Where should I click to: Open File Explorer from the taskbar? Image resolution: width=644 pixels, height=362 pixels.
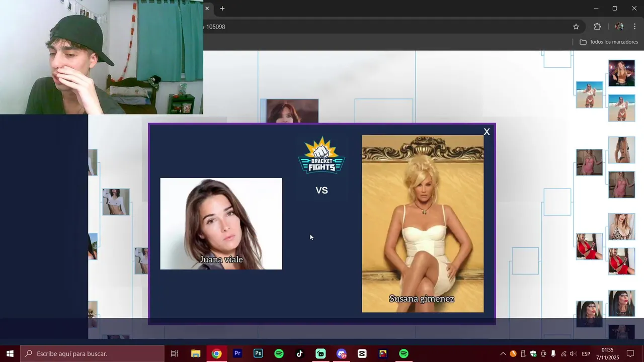point(196,353)
